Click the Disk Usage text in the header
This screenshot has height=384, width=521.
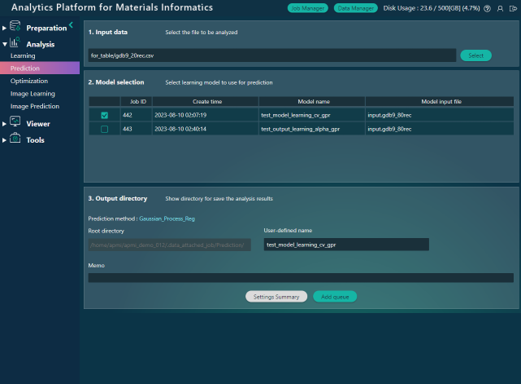(x=432, y=8)
